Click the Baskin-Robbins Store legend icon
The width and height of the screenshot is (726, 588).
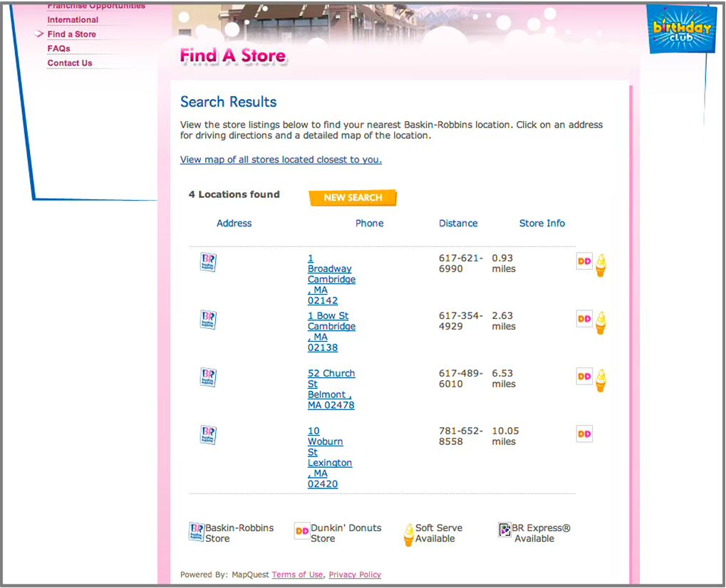pyautogui.click(x=197, y=532)
